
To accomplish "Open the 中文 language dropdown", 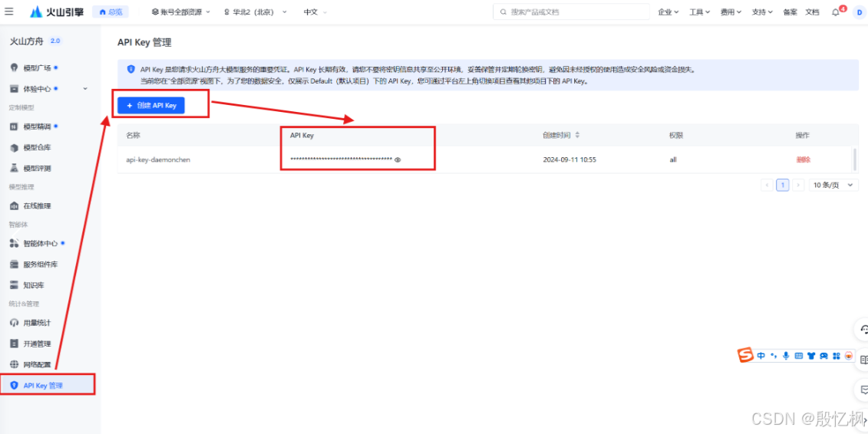I will coord(315,12).
